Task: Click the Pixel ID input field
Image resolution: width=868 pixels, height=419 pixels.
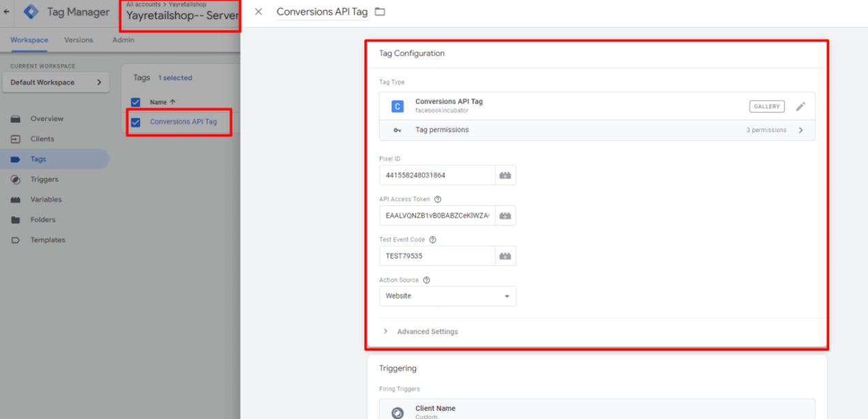Action: tap(436, 175)
